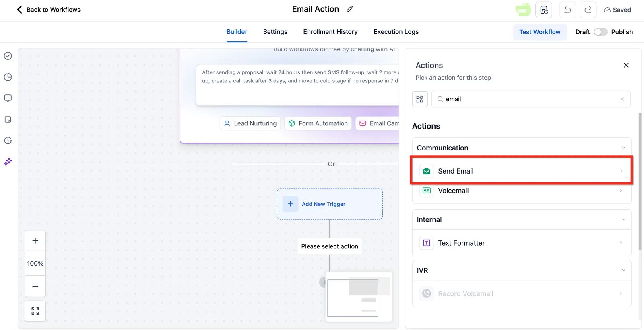Click the fit-to-screen icon on canvas
The width and height of the screenshot is (644, 330).
(x=35, y=311)
